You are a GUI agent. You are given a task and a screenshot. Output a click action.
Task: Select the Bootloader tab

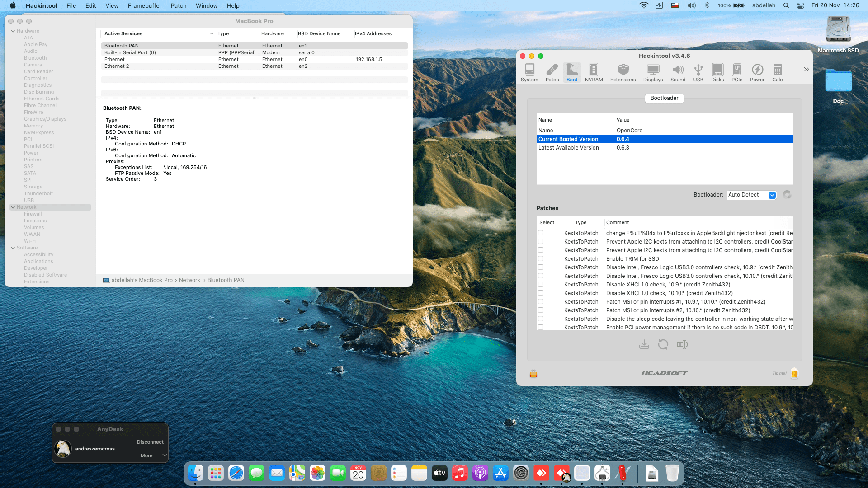coord(664,98)
